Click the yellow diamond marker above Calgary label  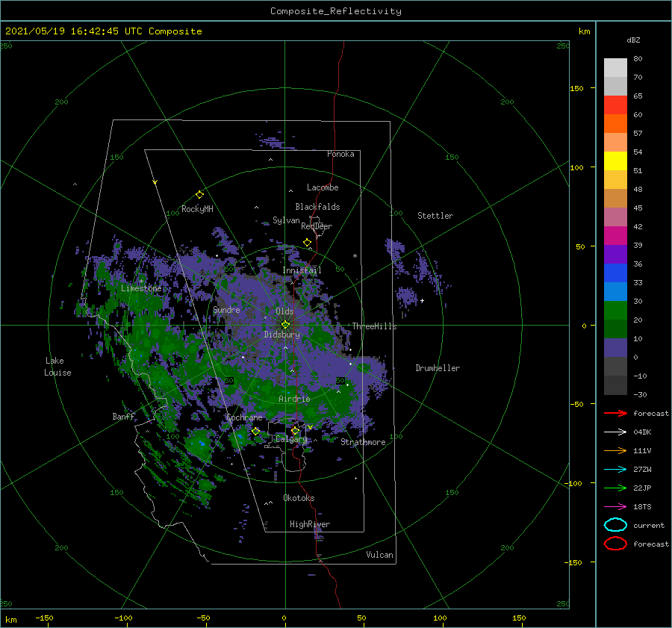tap(295, 430)
